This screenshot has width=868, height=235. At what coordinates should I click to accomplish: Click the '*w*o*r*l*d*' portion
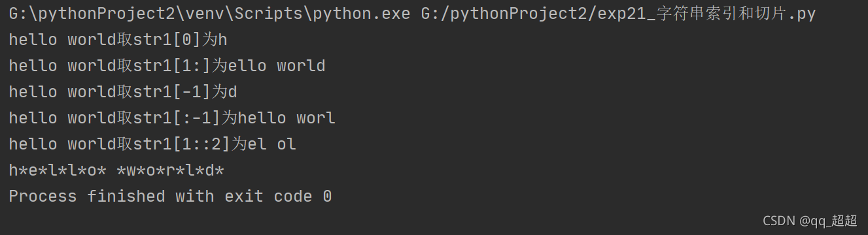tap(171, 170)
